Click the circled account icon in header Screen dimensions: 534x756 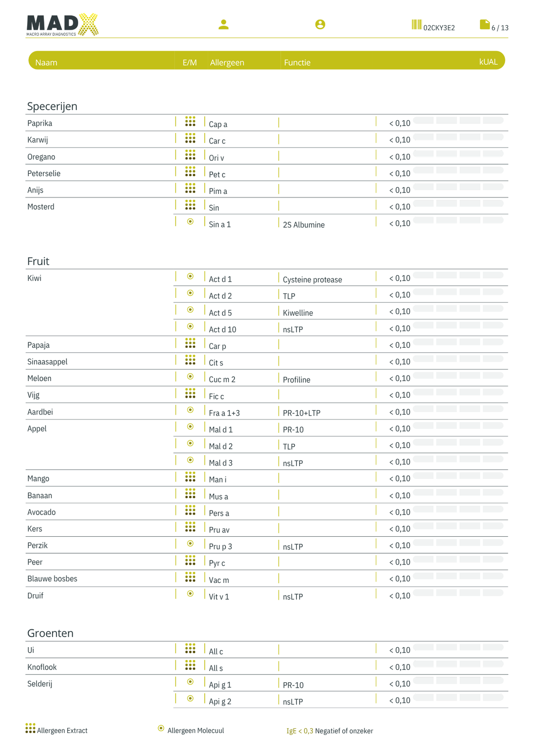point(320,24)
